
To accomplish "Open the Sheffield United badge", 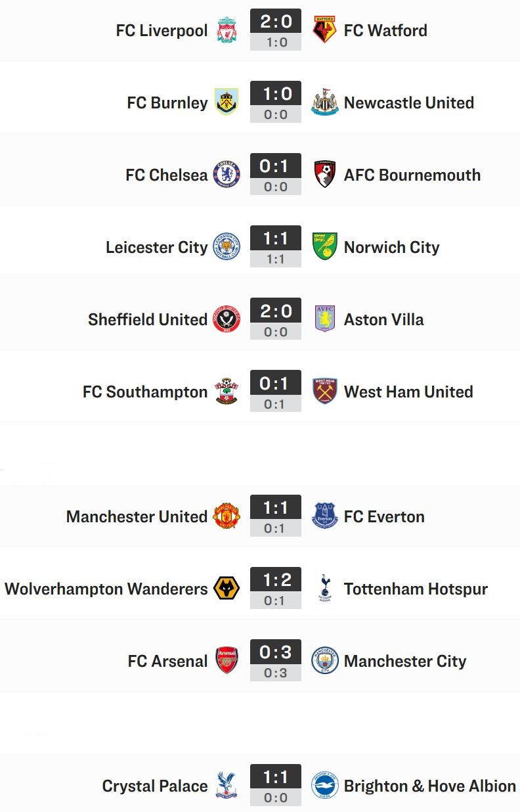I will (227, 319).
